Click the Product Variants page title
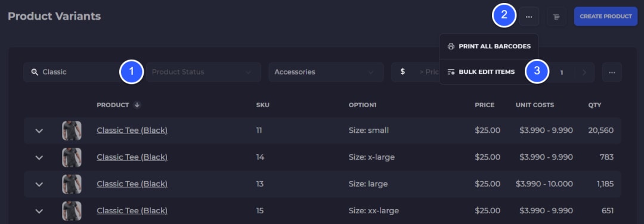This screenshot has height=224, width=644. [54, 17]
